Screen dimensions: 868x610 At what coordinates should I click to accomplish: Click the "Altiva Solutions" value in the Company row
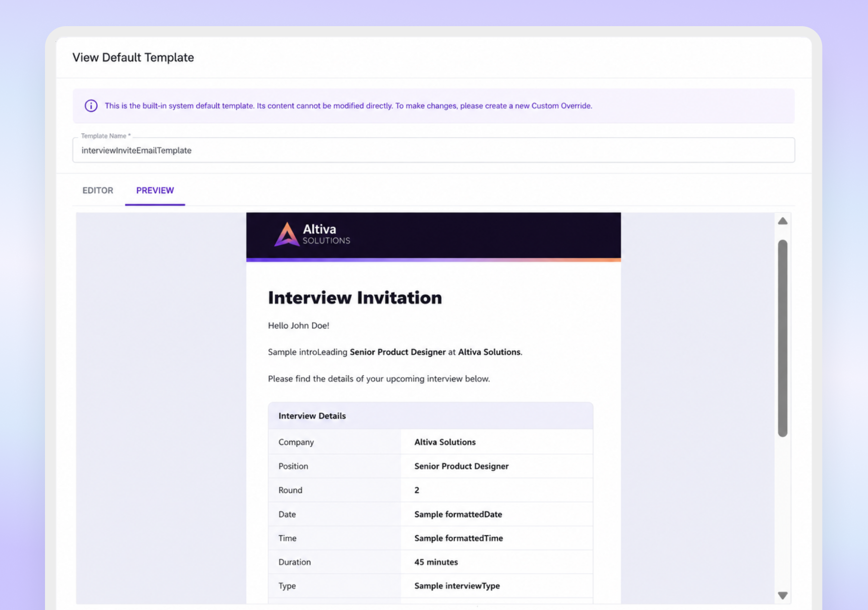point(445,442)
